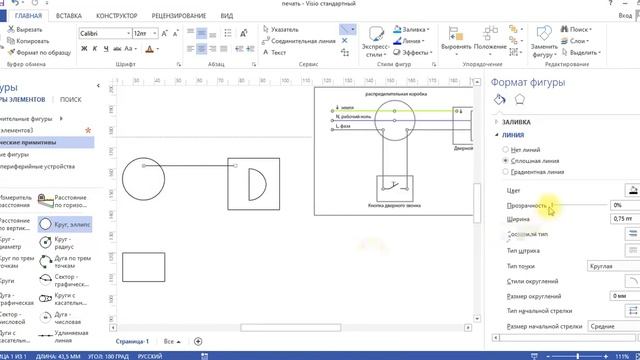Viewport: 640px width, 360px height.
Task: Open the Страница-1 page tab
Action: tap(132, 341)
